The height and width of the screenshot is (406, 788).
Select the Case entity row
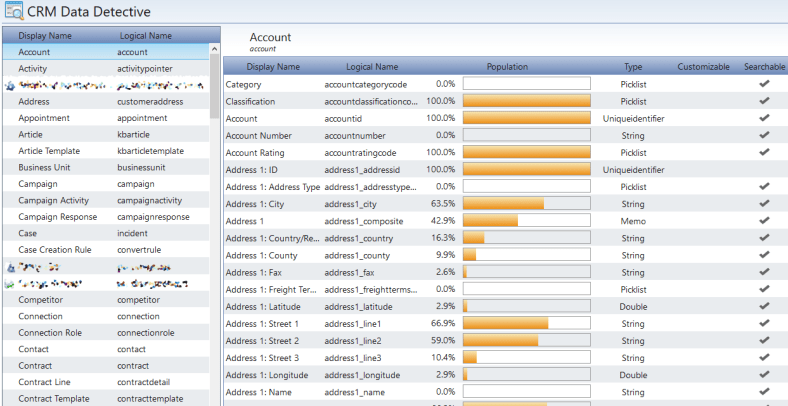pyautogui.click(x=106, y=233)
